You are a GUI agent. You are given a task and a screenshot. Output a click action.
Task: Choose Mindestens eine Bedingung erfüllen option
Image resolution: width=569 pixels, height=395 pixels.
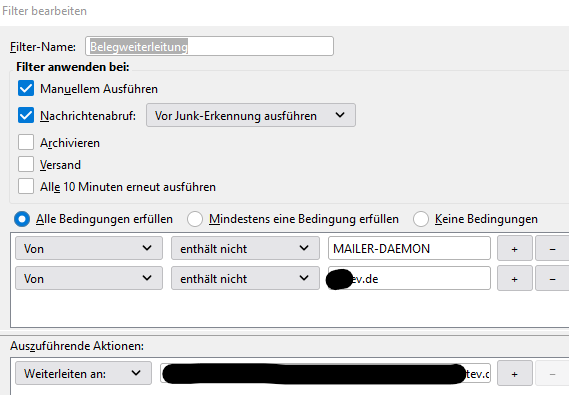pyautogui.click(x=195, y=219)
